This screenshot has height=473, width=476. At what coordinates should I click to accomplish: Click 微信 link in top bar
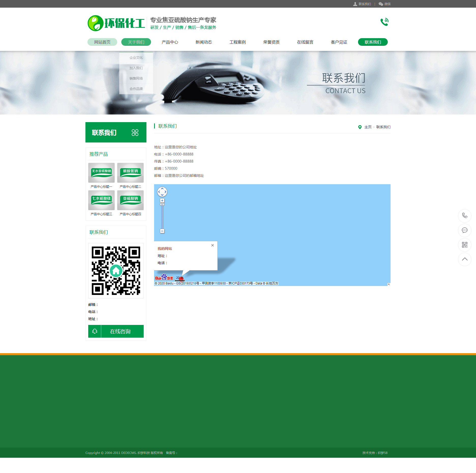coord(388,4)
